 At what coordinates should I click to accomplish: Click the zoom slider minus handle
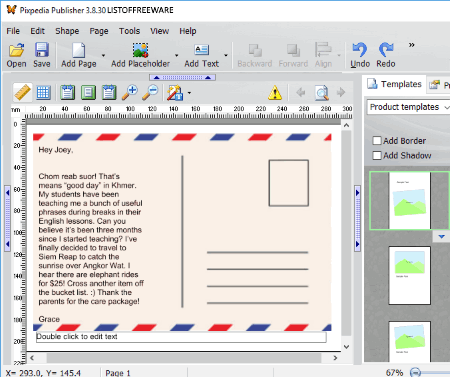coord(415,372)
